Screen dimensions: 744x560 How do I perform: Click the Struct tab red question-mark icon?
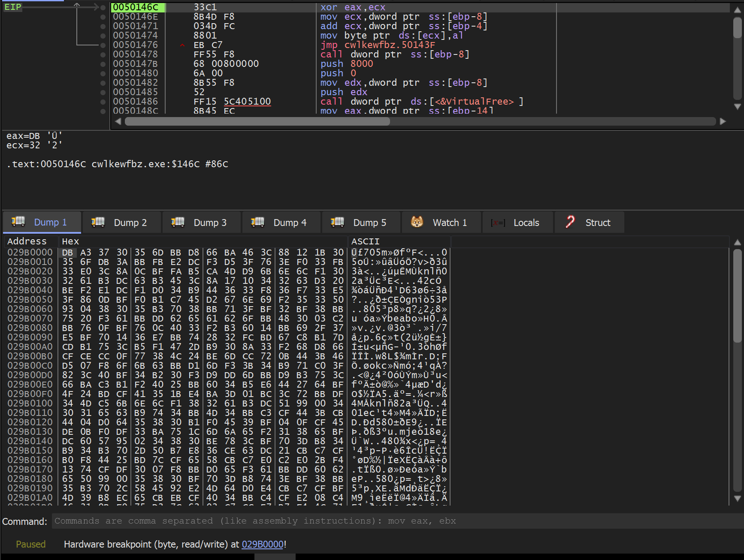[x=570, y=222]
